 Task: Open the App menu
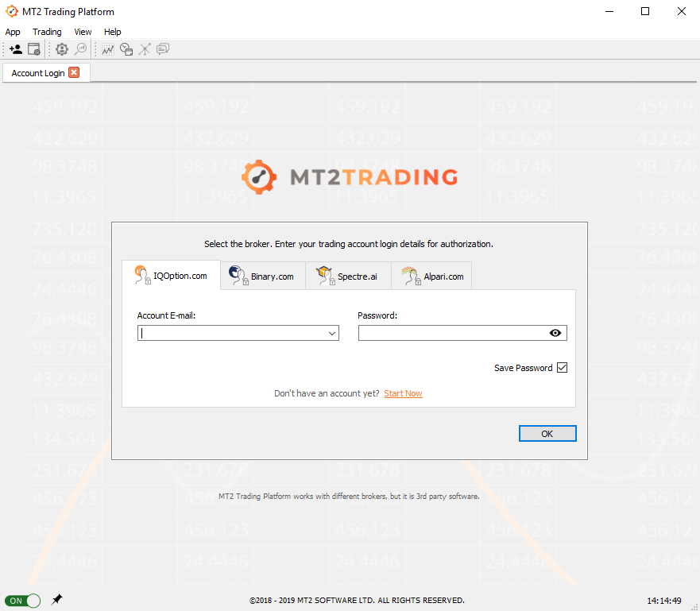[x=13, y=32]
